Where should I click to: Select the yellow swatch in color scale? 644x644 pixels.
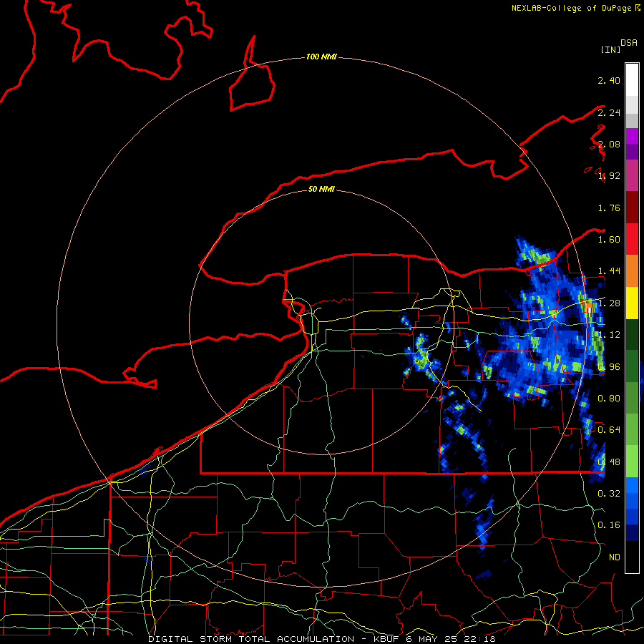click(x=632, y=303)
